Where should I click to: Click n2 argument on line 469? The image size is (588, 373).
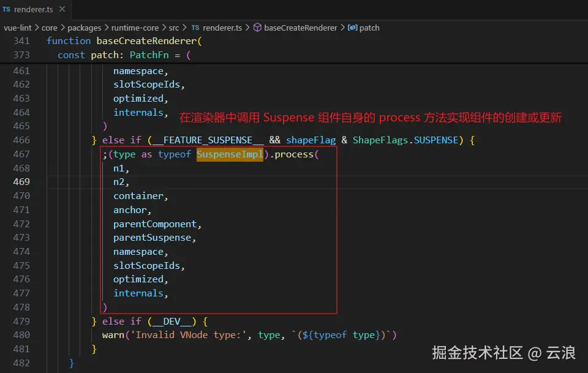119,182
